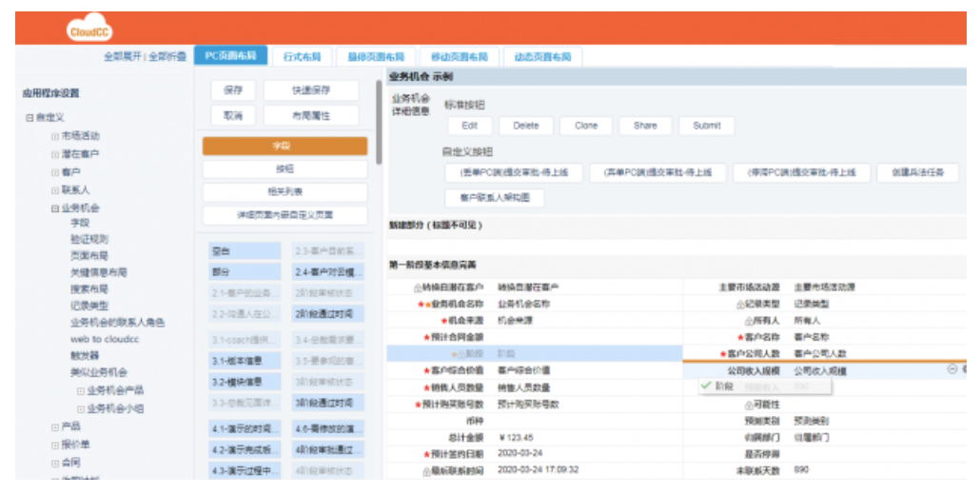Expand the 产品 tree node

click(x=54, y=426)
